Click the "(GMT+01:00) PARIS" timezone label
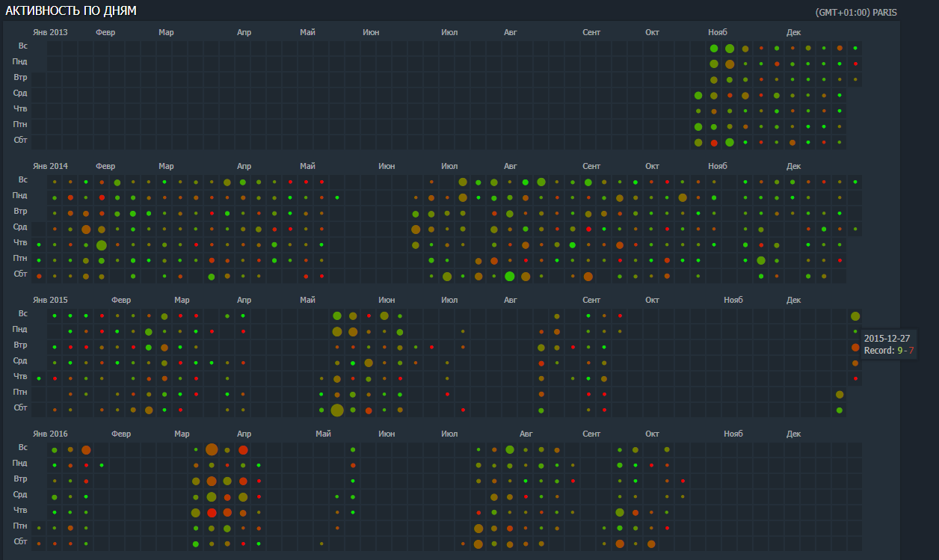 tap(857, 13)
